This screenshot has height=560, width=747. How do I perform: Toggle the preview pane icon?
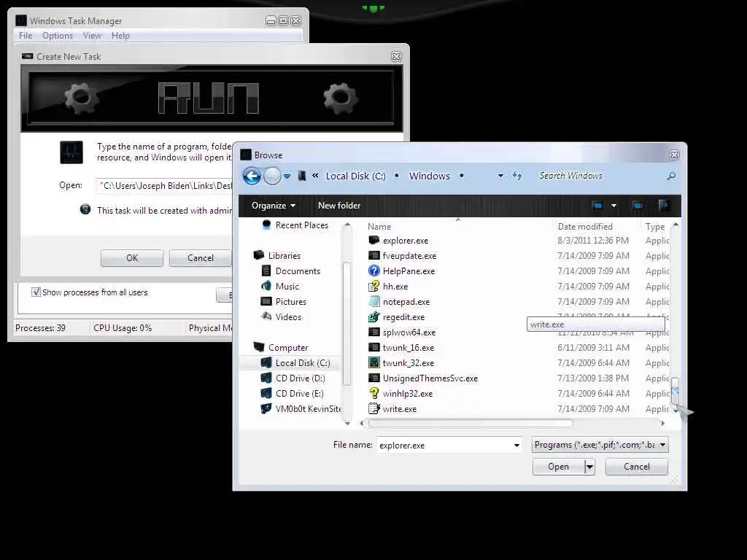[x=638, y=206]
